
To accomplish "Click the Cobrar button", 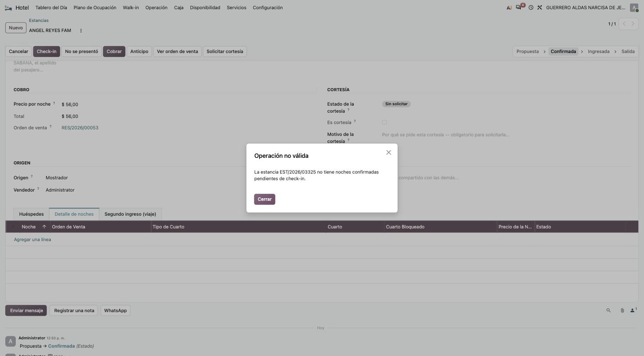I will click(114, 51).
